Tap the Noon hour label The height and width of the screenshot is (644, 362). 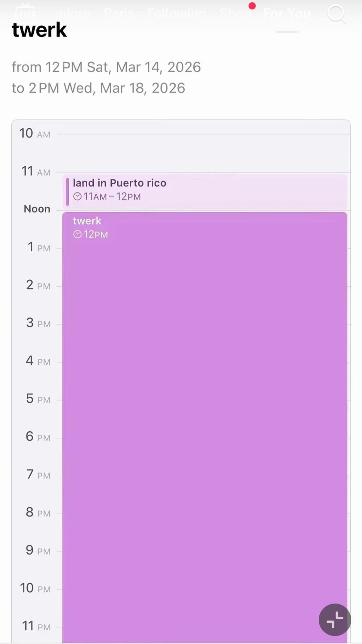[37, 209]
